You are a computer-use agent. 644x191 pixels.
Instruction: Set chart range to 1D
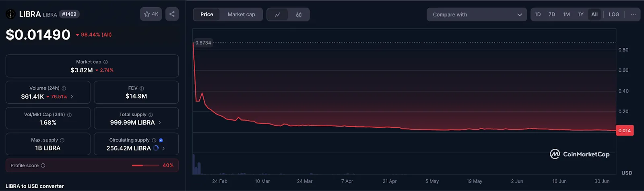click(x=538, y=14)
